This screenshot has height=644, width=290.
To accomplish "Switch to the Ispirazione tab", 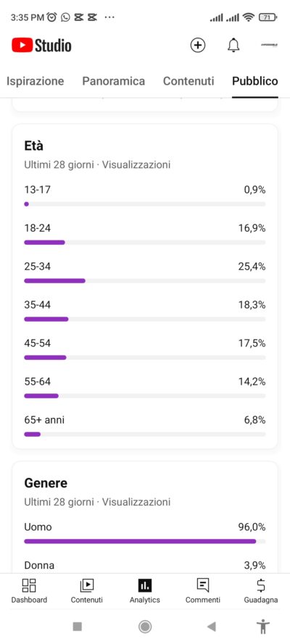I will coord(36,81).
